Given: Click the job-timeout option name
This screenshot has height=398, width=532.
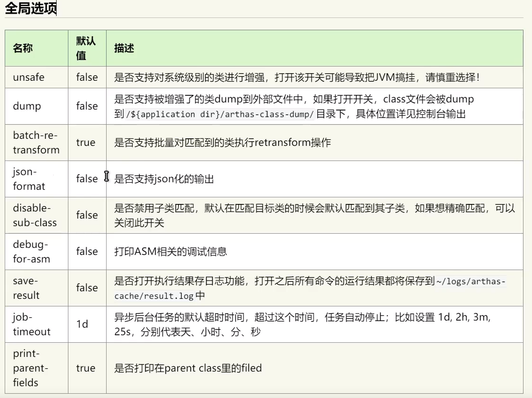Looking at the screenshot, I should click(x=32, y=324).
